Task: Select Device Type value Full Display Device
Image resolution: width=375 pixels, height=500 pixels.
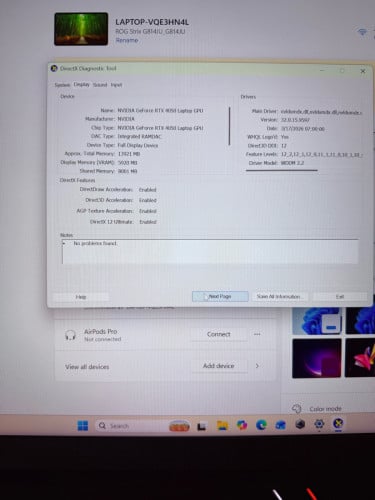Action: pos(138,145)
